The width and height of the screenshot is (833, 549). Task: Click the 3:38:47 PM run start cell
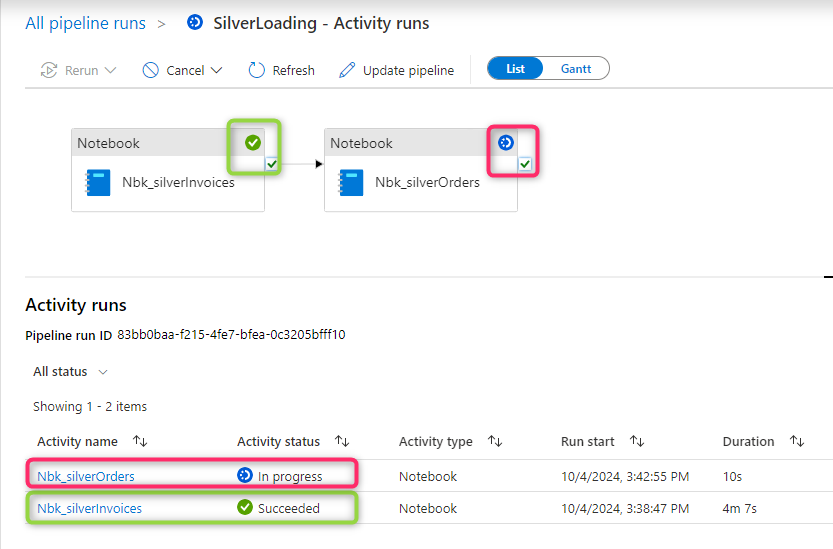(625, 508)
